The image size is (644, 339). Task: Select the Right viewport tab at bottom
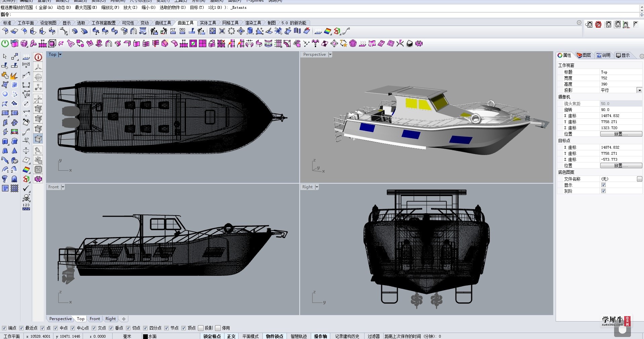pyautogui.click(x=111, y=319)
